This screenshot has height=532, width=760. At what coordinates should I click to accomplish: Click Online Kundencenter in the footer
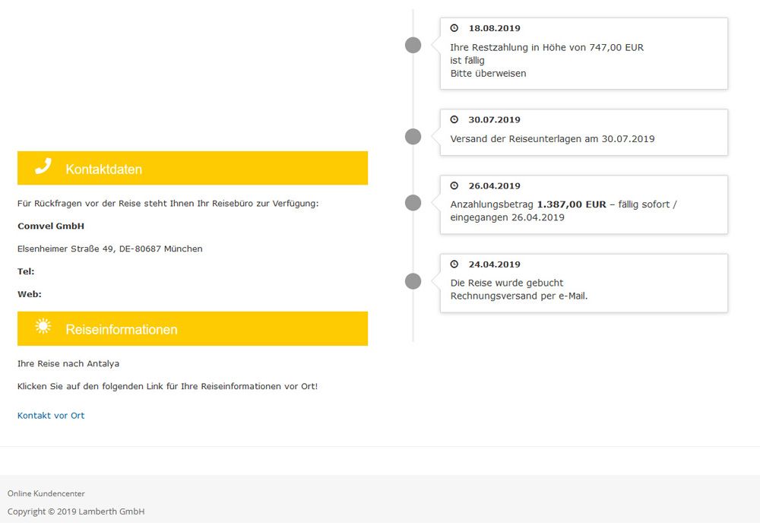[x=46, y=494]
